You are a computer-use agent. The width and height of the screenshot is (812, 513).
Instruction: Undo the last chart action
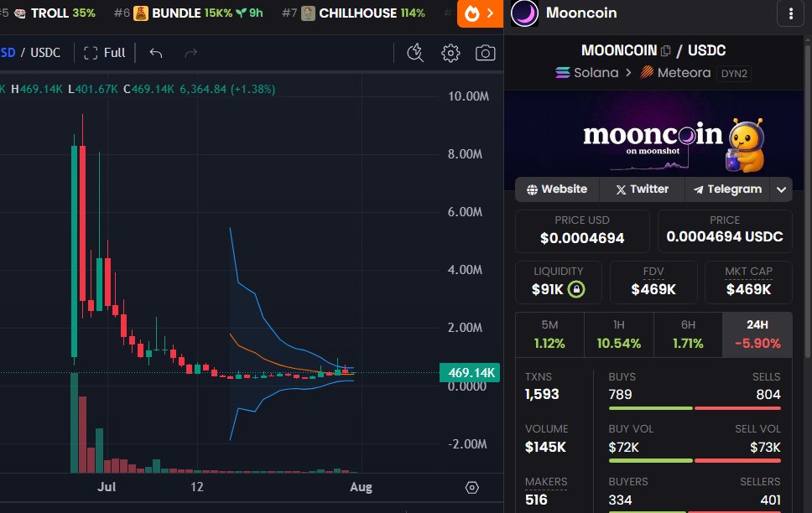point(156,53)
